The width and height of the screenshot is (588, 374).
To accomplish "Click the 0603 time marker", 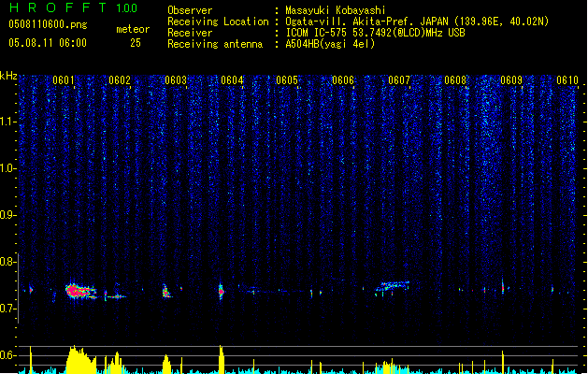I will click(176, 80).
